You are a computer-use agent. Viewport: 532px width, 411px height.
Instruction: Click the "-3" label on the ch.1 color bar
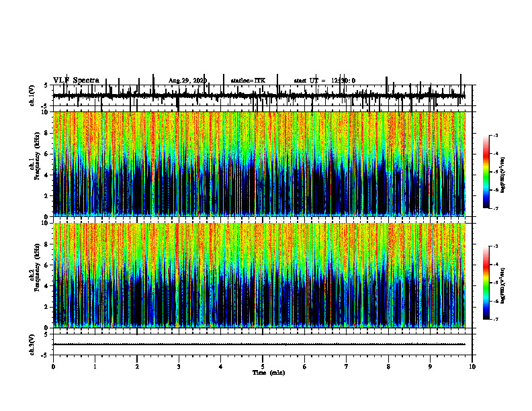[x=496, y=135]
